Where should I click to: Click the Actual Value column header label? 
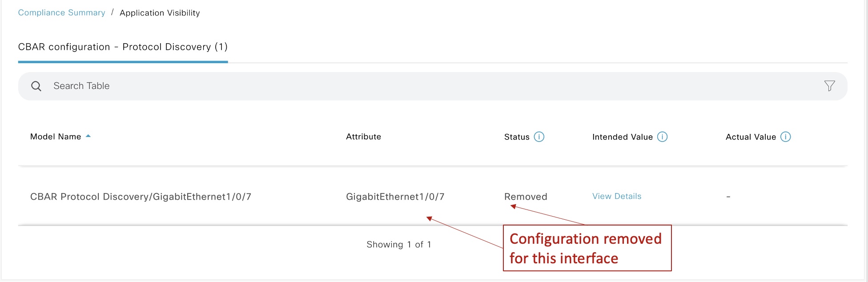click(x=751, y=137)
